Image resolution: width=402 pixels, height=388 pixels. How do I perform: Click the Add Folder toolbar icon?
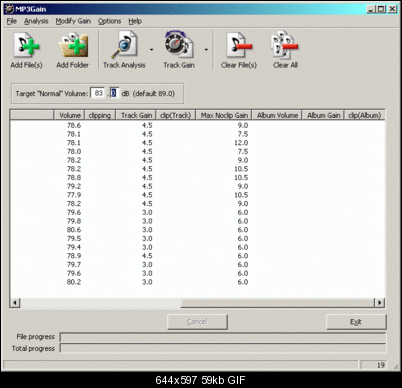pos(73,50)
